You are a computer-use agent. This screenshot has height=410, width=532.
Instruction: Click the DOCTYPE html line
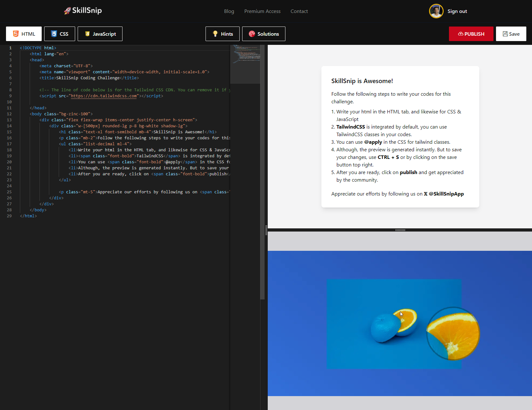pyautogui.click(x=38, y=48)
